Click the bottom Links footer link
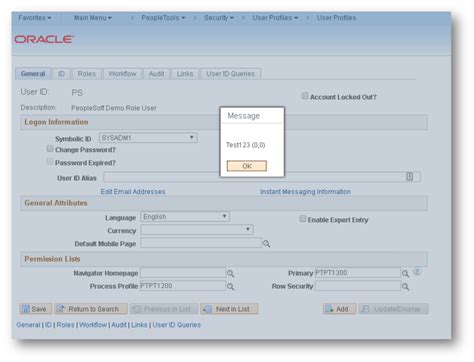The height and width of the screenshot is (362, 474). [x=139, y=325]
